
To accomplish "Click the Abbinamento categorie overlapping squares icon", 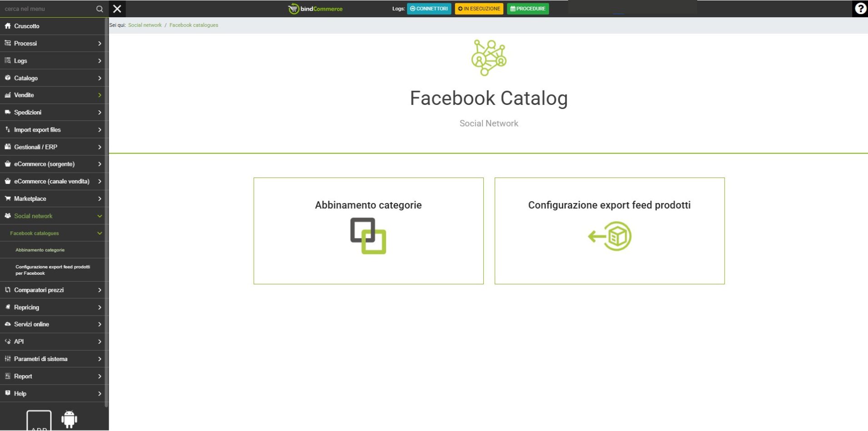I will [368, 236].
